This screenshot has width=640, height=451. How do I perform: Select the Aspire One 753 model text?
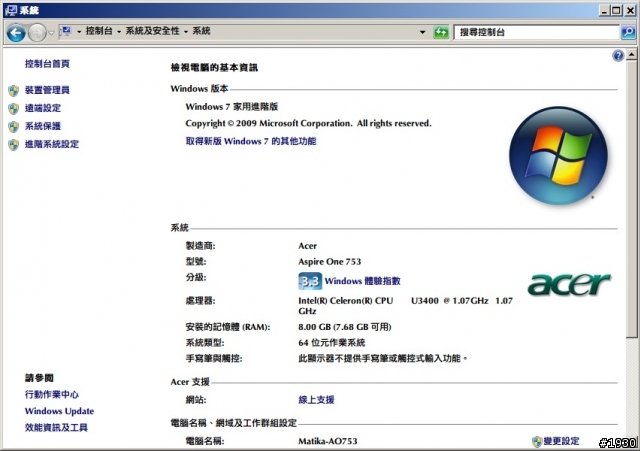point(330,262)
